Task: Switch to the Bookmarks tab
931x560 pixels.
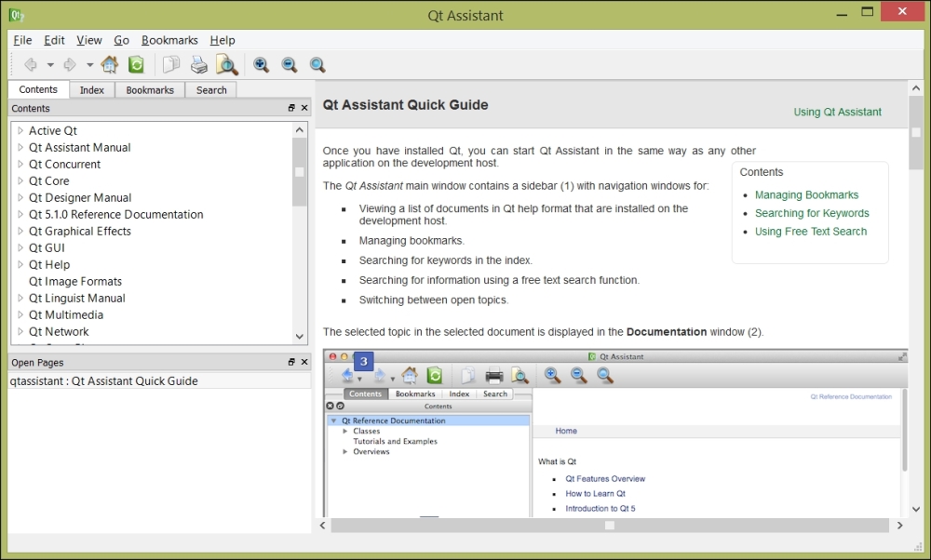Action: click(x=150, y=90)
